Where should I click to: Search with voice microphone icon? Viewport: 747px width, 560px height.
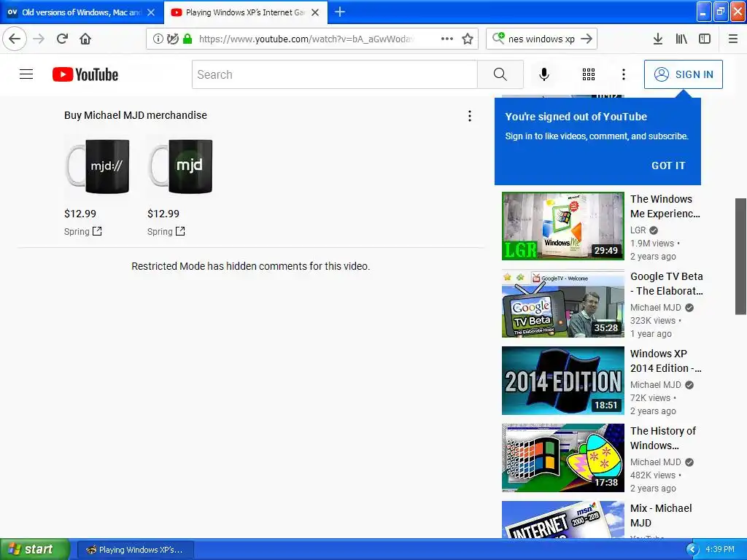pyautogui.click(x=544, y=74)
